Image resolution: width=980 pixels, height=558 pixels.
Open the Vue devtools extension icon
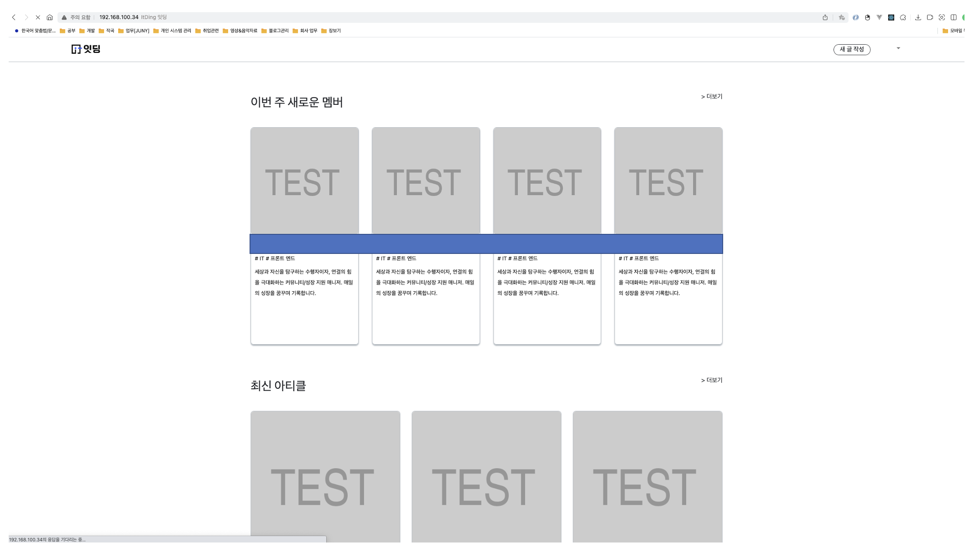(x=879, y=17)
